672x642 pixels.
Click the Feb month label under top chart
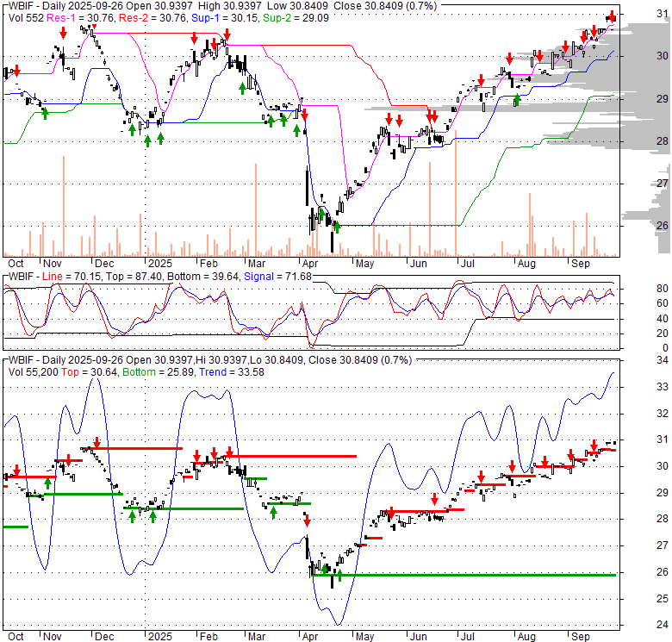[x=208, y=264]
